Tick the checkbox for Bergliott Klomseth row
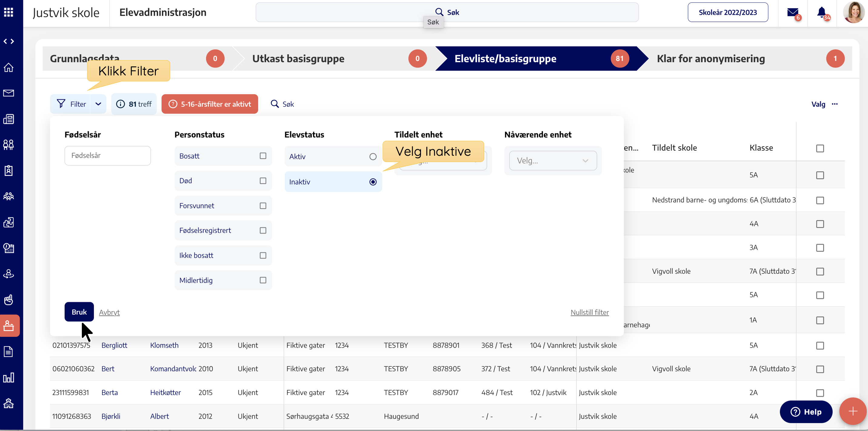868x431 pixels. coord(820,346)
